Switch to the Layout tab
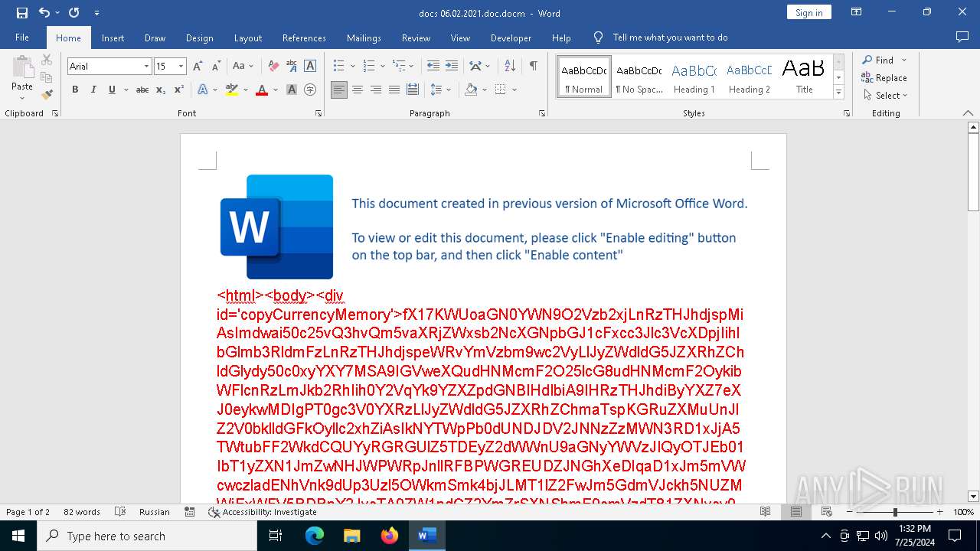 [247, 37]
